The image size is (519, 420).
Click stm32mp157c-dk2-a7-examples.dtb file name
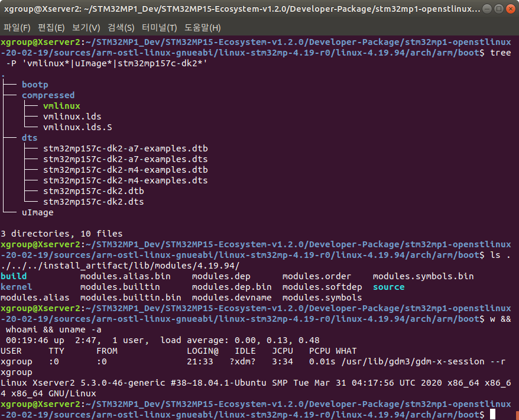click(x=125, y=148)
